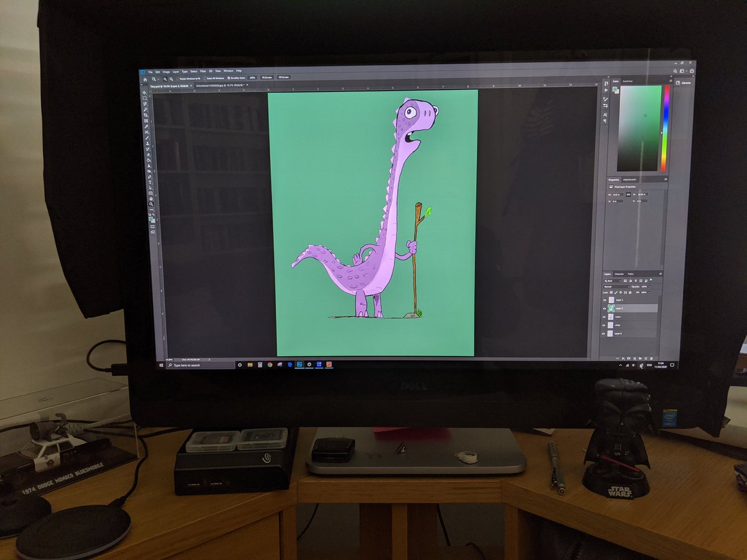The image size is (747, 560).
Task: Filter layers by type layer icon
Action: point(636,281)
